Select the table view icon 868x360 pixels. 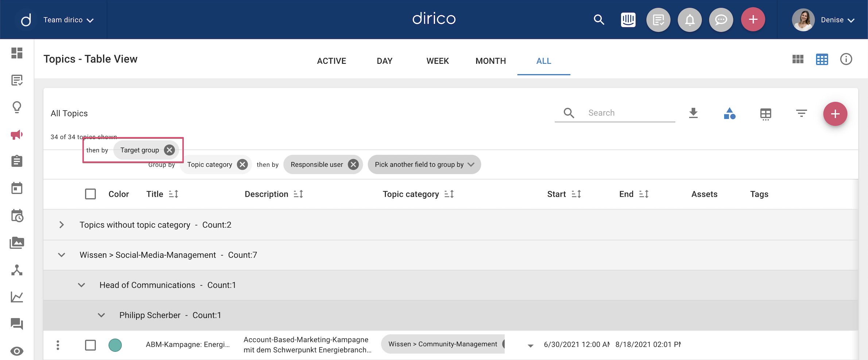click(822, 59)
